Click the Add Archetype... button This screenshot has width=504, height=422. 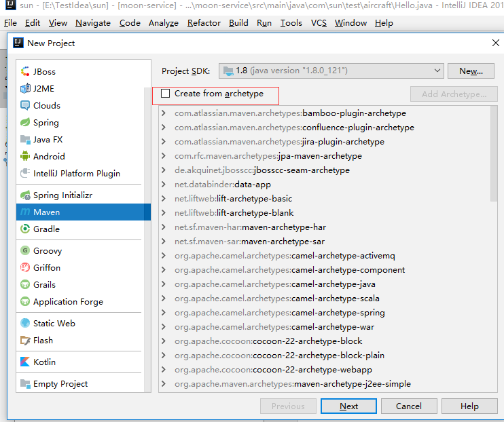pos(454,94)
